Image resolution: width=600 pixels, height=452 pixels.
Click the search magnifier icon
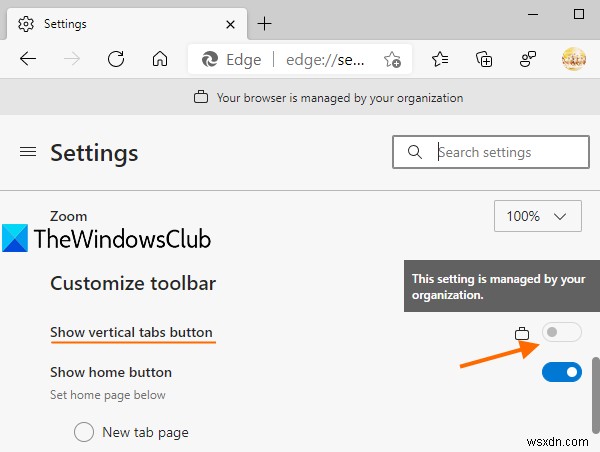(414, 152)
